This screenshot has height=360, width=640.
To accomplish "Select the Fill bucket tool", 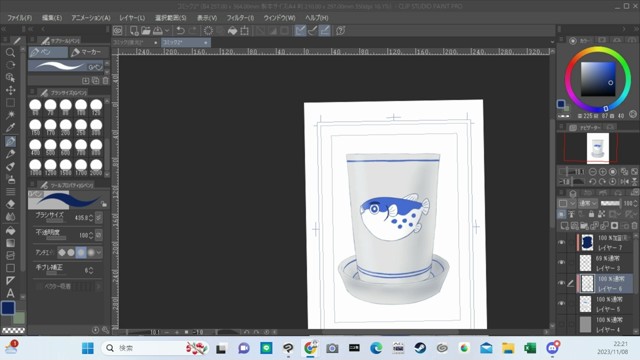I will pyautogui.click(x=10, y=231).
